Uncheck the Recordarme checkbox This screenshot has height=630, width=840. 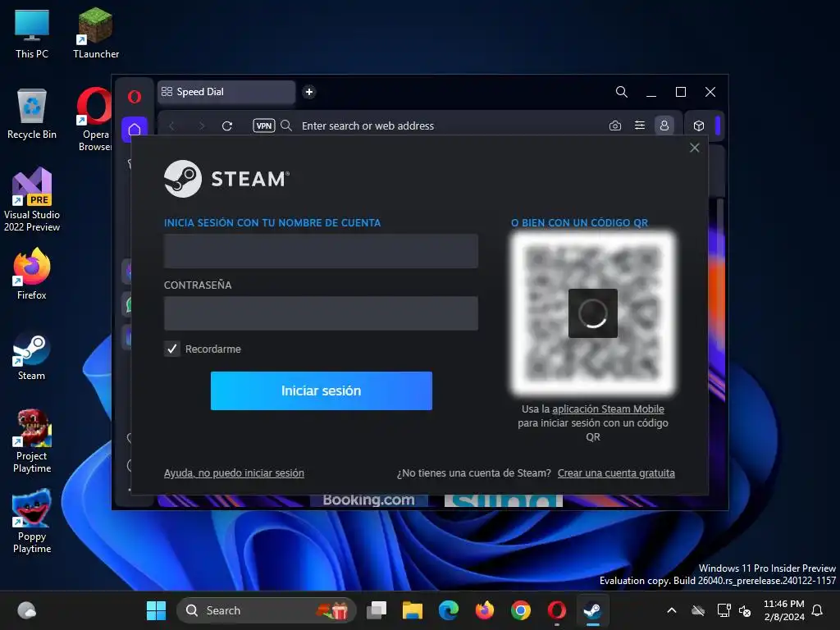[172, 349]
